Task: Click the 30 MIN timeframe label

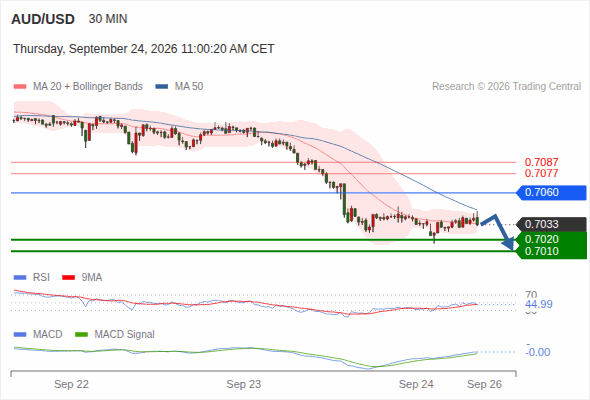Action: [108, 19]
